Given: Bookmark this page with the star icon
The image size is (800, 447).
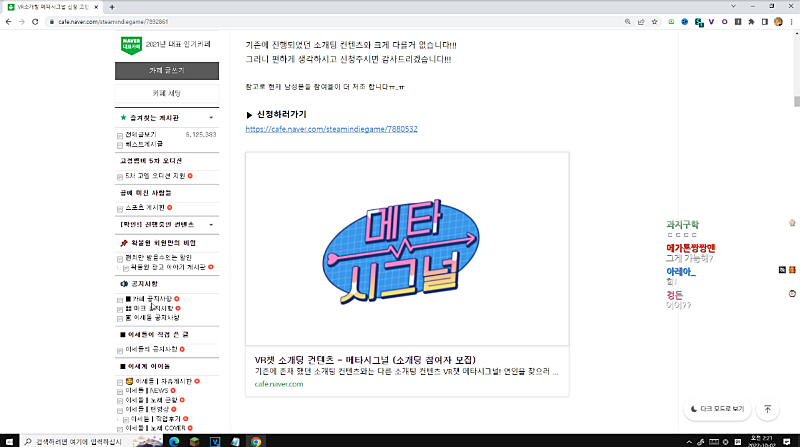Looking at the screenshot, I should (x=655, y=22).
